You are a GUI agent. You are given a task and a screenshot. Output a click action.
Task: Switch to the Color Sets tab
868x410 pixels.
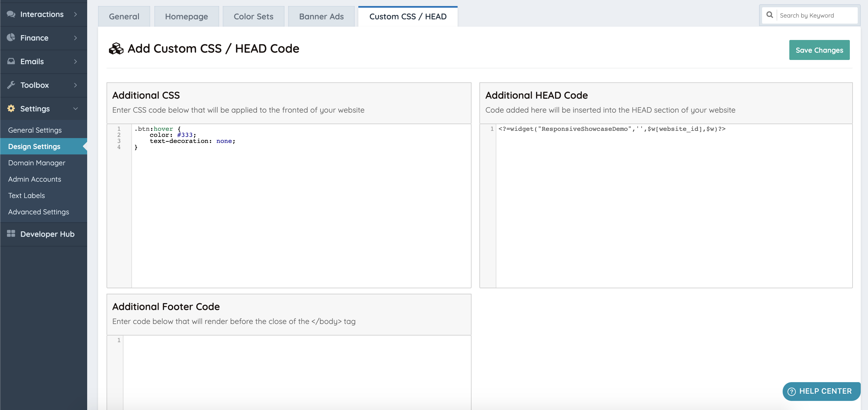pos(253,17)
